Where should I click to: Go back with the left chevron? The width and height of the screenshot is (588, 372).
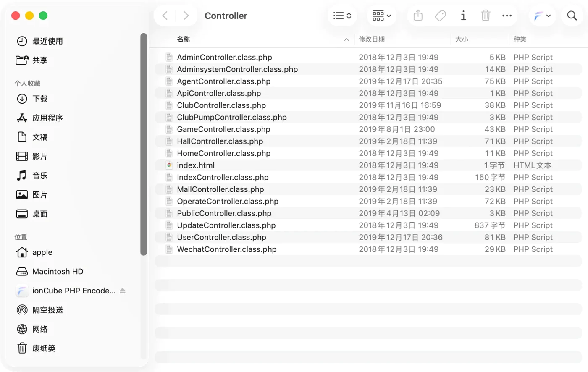click(165, 16)
